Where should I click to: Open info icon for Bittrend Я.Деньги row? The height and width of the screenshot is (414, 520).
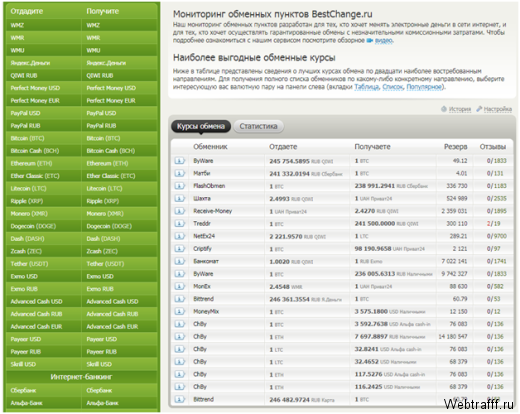(179, 299)
